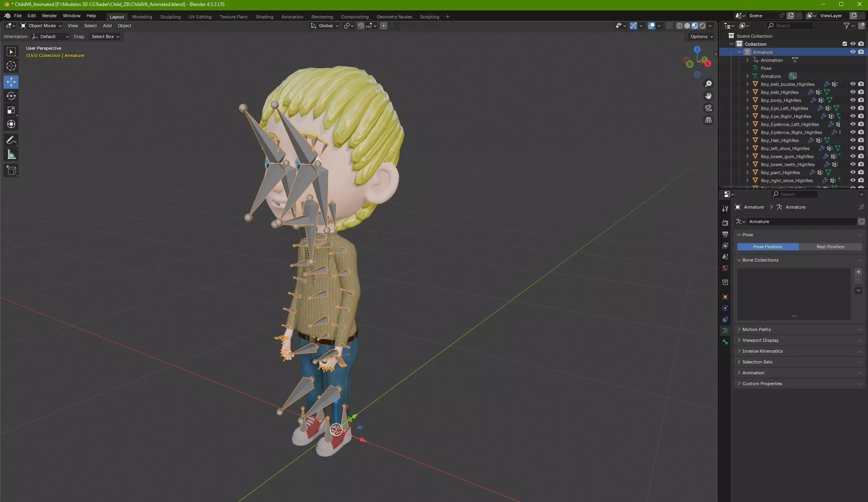Add a new bone collection

pos(858,272)
